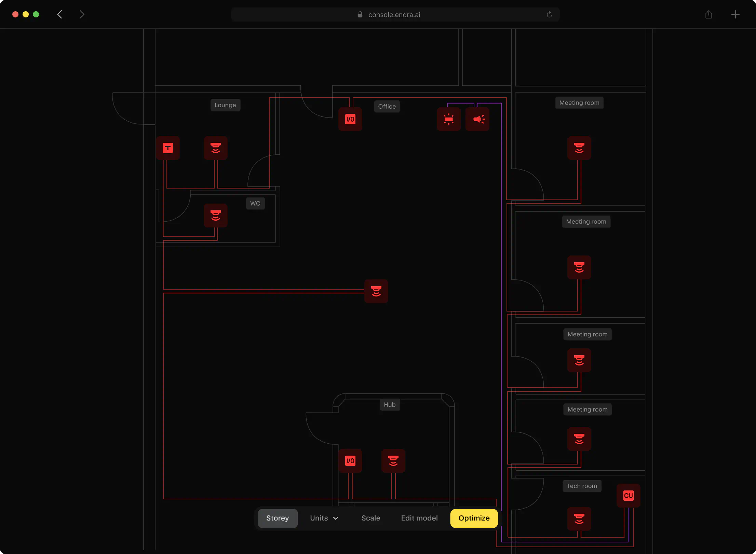This screenshot has width=756, height=554.
Task: Select the smoke detector in Hub room
Action: pos(393,461)
